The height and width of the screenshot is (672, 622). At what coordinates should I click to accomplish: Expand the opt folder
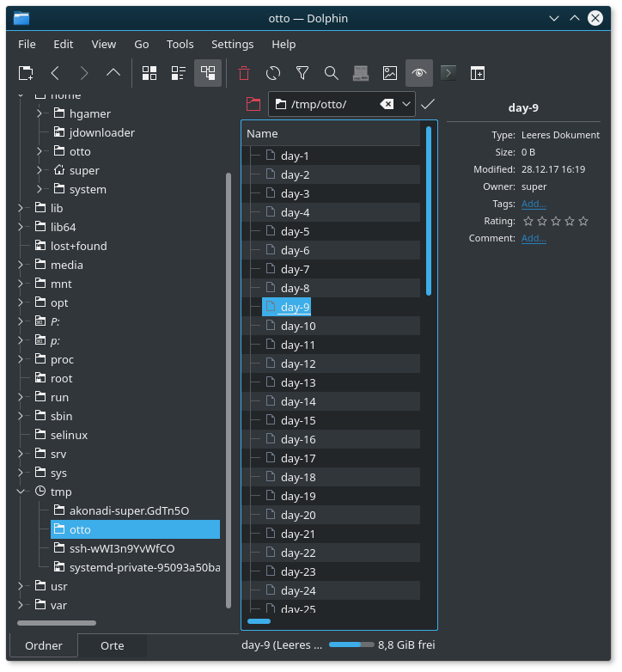click(x=21, y=302)
